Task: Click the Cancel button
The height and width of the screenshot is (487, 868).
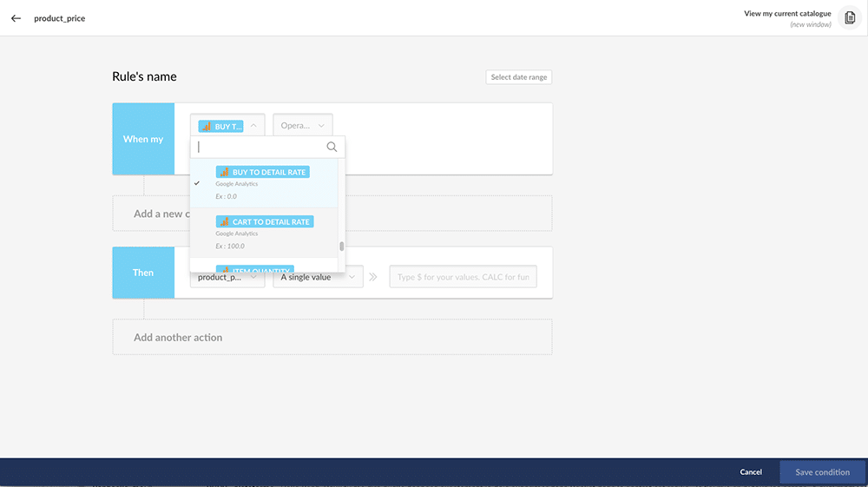Action: tap(751, 472)
